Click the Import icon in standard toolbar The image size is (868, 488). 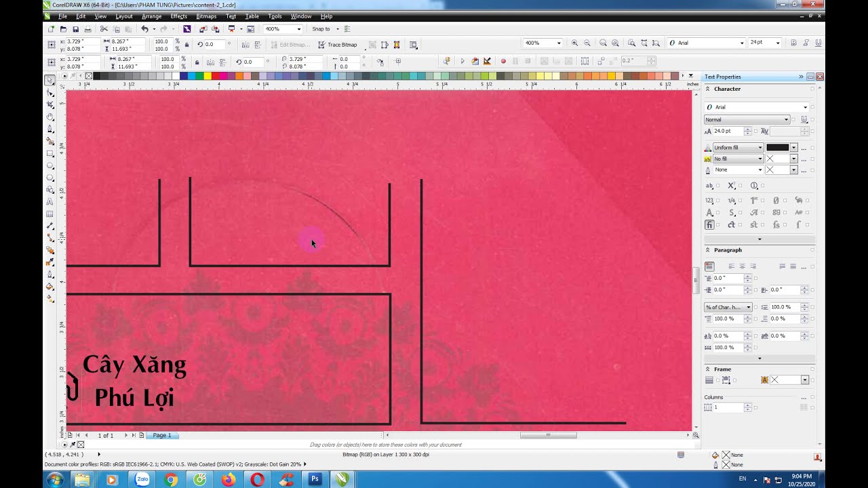[203, 29]
